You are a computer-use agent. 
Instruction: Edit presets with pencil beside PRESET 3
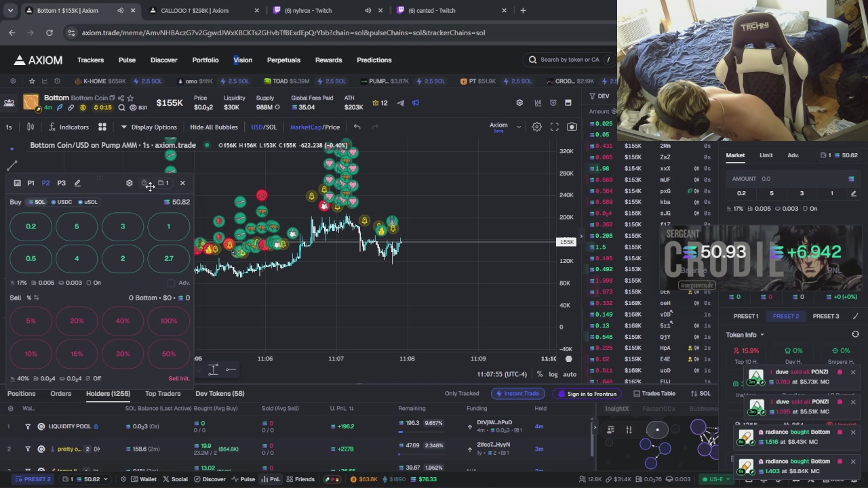pos(855,316)
